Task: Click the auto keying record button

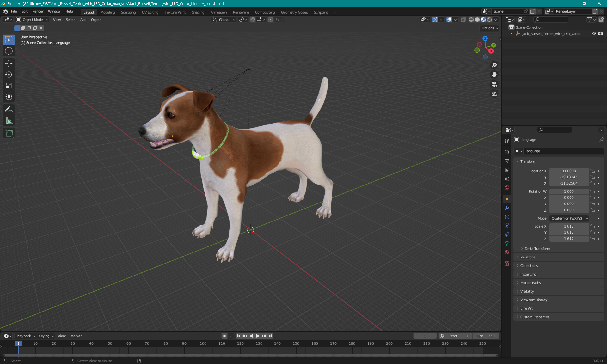Action: (x=224, y=336)
